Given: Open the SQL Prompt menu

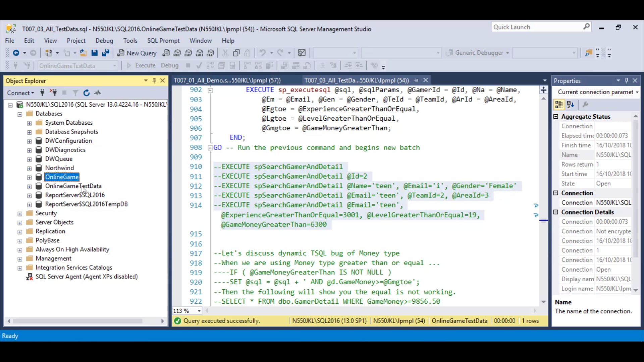Looking at the screenshot, I should (163, 41).
